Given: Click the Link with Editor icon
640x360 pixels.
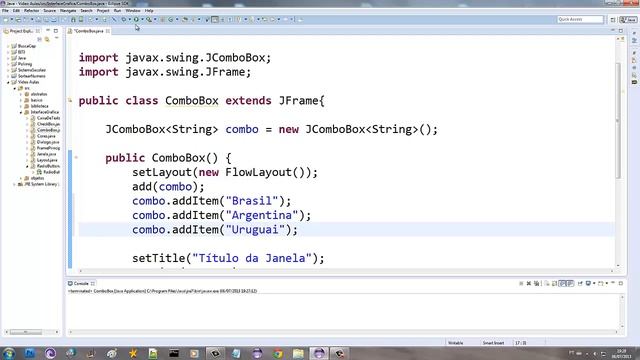Looking at the screenshot, I should 47,39.
